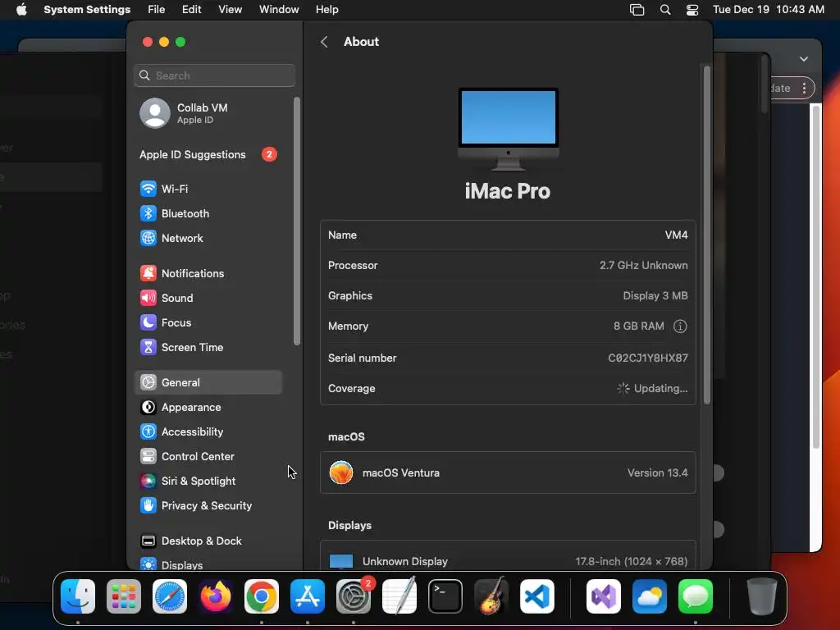Launch Safari from the Dock
Screen dimensions: 840x630
[170, 596]
